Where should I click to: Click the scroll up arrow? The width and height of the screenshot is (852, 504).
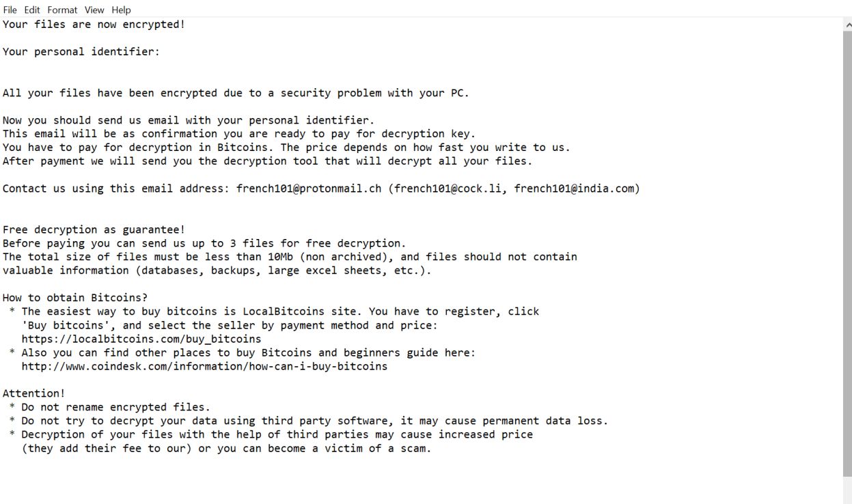tap(847, 25)
